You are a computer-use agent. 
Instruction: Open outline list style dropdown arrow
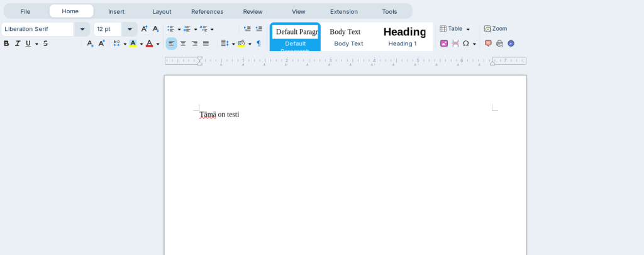pos(212,29)
